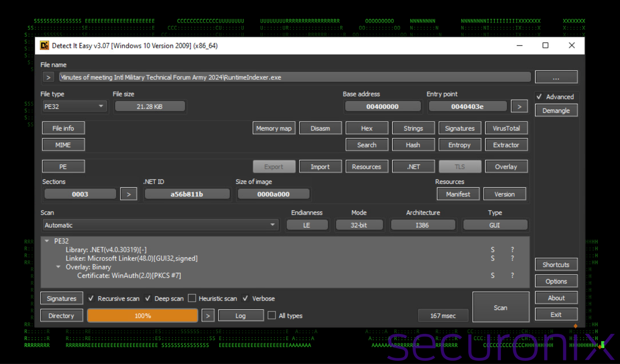Open the File type PE32 dropdown

[x=74, y=106]
